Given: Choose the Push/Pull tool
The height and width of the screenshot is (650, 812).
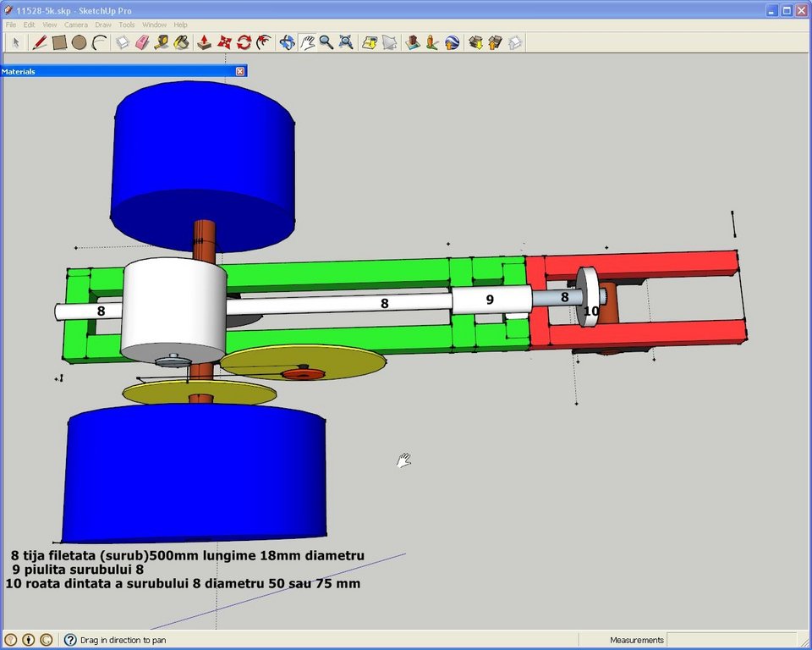Looking at the screenshot, I should click(x=204, y=42).
